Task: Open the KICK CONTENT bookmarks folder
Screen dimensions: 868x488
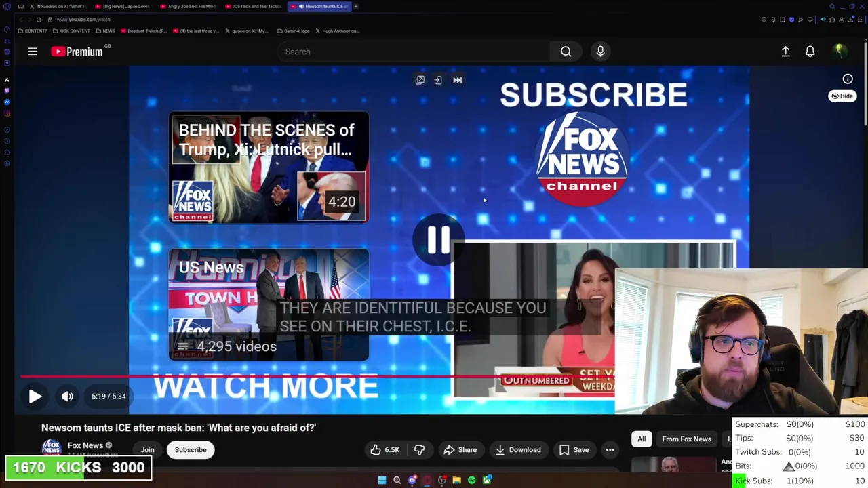Action: click(x=71, y=30)
